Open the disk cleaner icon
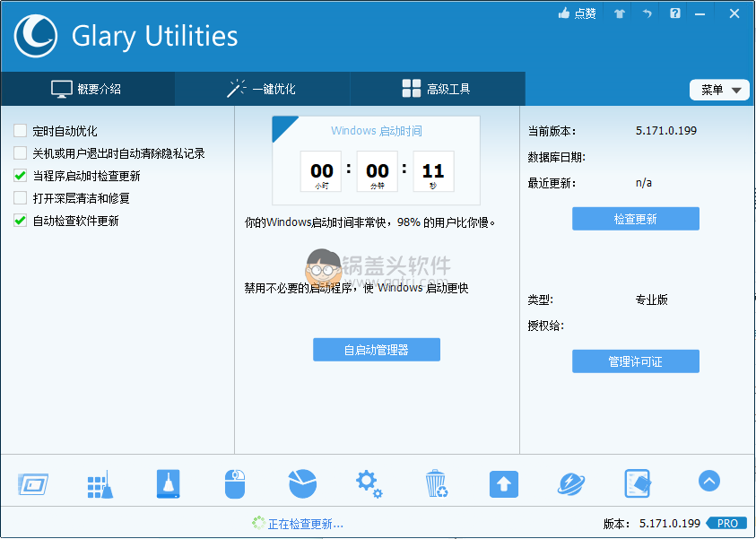Screen dimensions: 756x539 point(169,483)
